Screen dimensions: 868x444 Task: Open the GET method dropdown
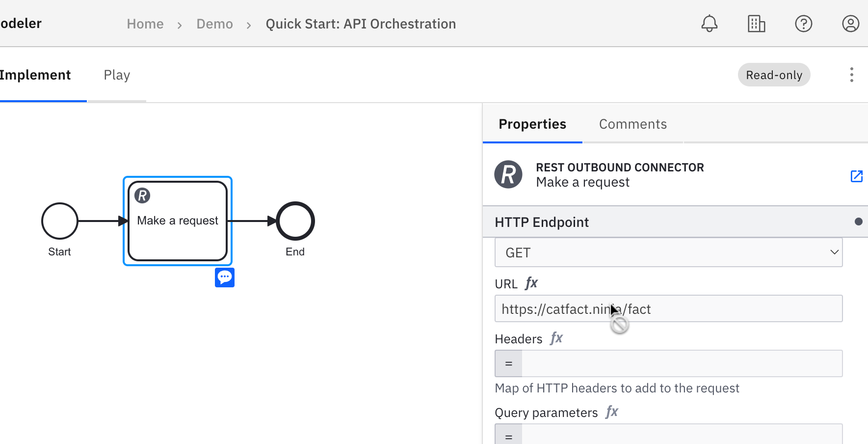pos(668,252)
